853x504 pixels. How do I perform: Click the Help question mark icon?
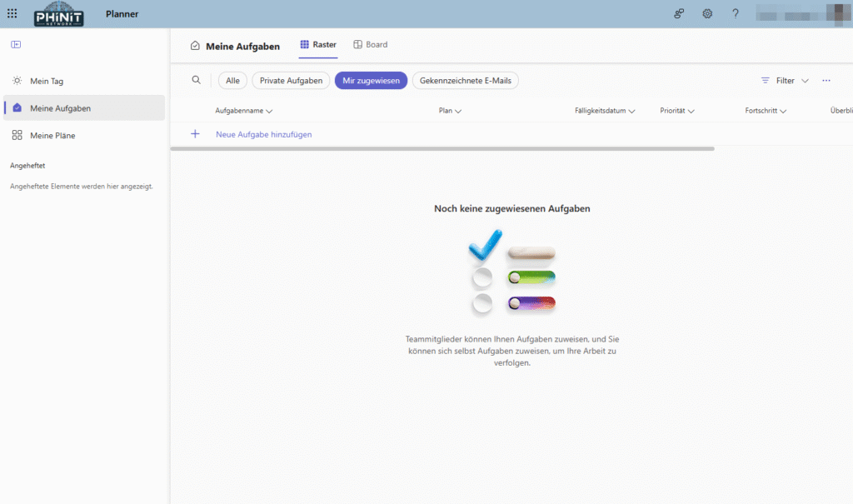tap(736, 13)
